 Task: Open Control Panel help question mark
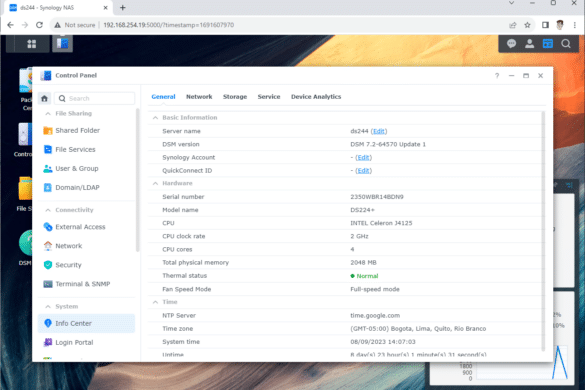pyautogui.click(x=497, y=76)
